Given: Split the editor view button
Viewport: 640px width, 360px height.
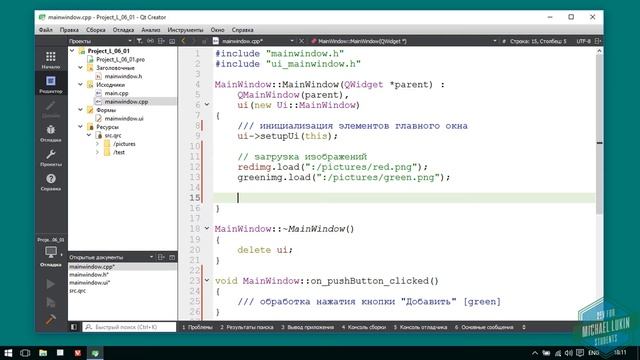Looking at the screenshot, I should click(598, 41).
